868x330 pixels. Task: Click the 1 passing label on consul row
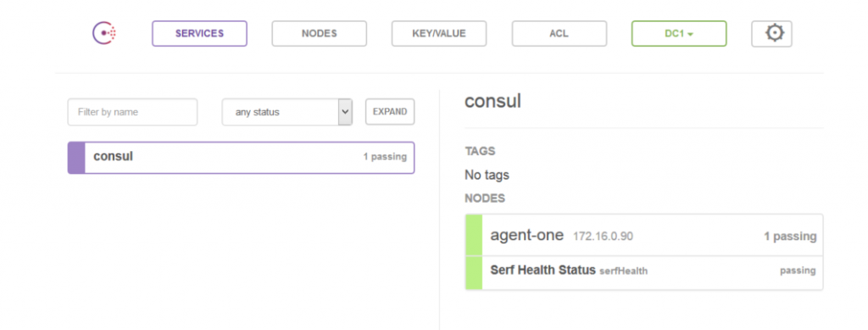tap(385, 157)
